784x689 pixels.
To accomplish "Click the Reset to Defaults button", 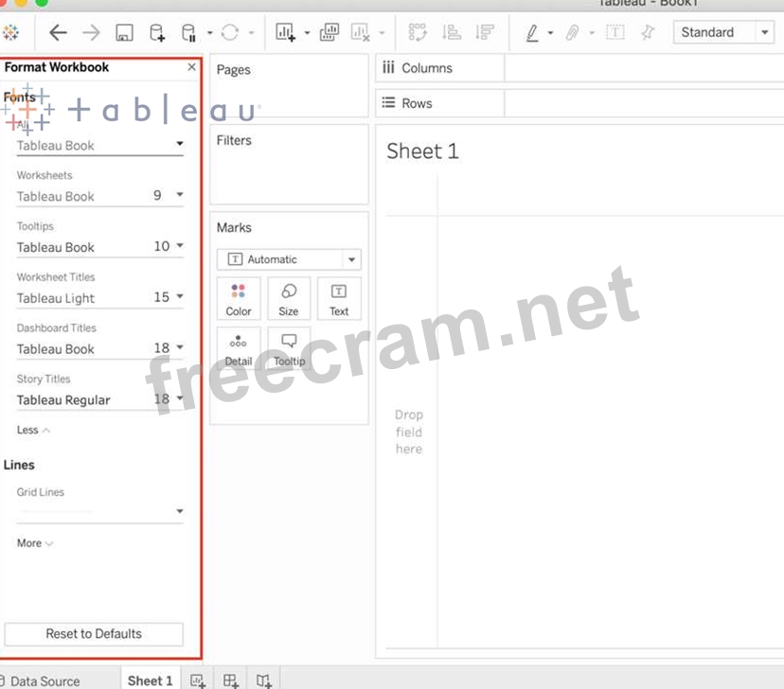I will pos(94,634).
